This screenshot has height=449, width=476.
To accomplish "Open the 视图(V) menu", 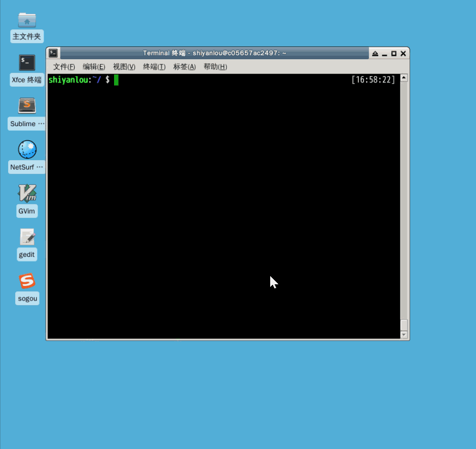I will (124, 67).
